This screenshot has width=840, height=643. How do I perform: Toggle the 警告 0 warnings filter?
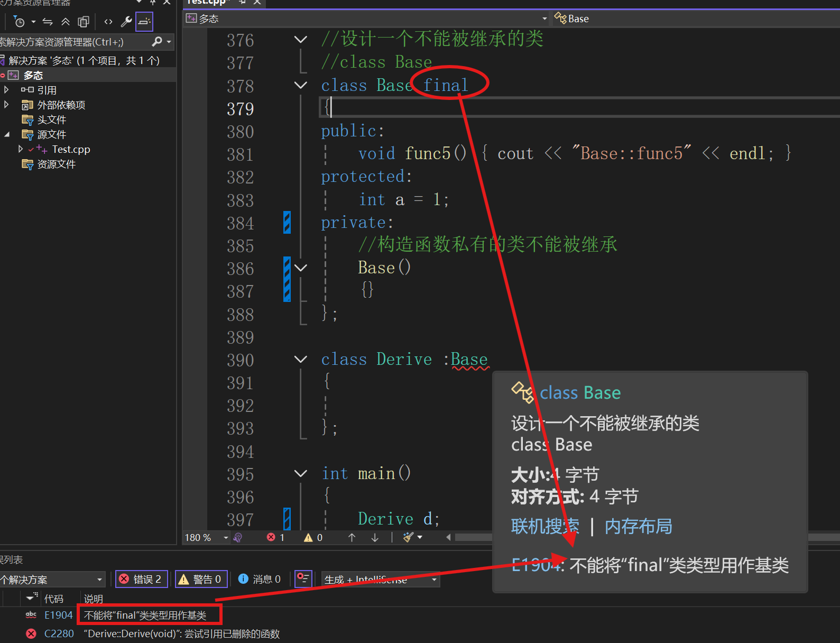tap(201, 579)
